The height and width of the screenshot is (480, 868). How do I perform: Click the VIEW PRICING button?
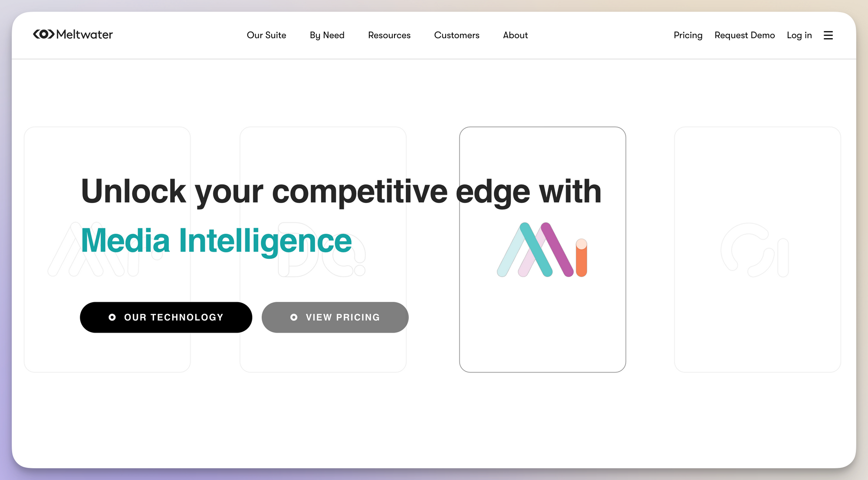[x=335, y=317]
